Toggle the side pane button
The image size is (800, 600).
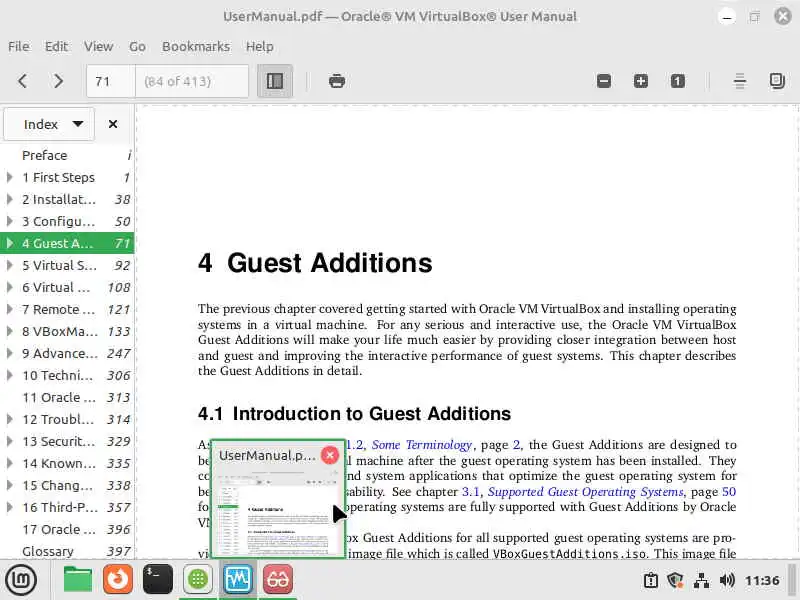tap(275, 81)
